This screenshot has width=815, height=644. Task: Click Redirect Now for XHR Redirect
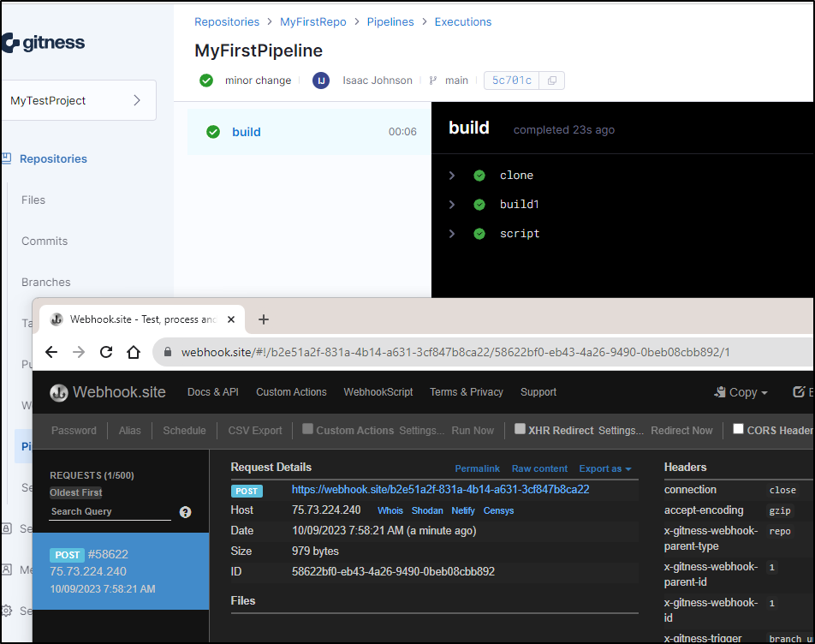tap(681, 431)
